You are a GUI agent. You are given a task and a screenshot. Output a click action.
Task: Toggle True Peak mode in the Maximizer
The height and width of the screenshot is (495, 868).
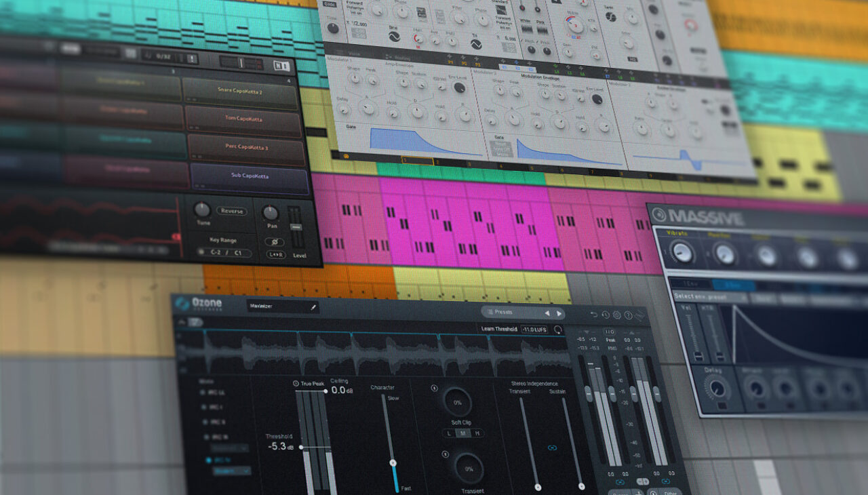pos(297,383)
